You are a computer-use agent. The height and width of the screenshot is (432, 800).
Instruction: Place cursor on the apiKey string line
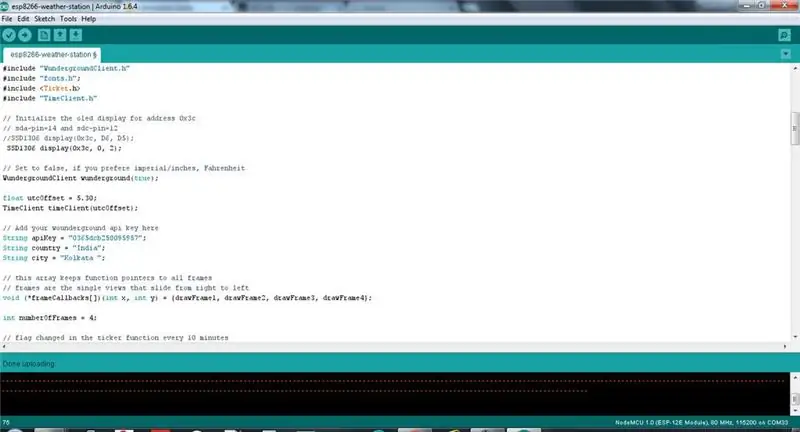74,238
